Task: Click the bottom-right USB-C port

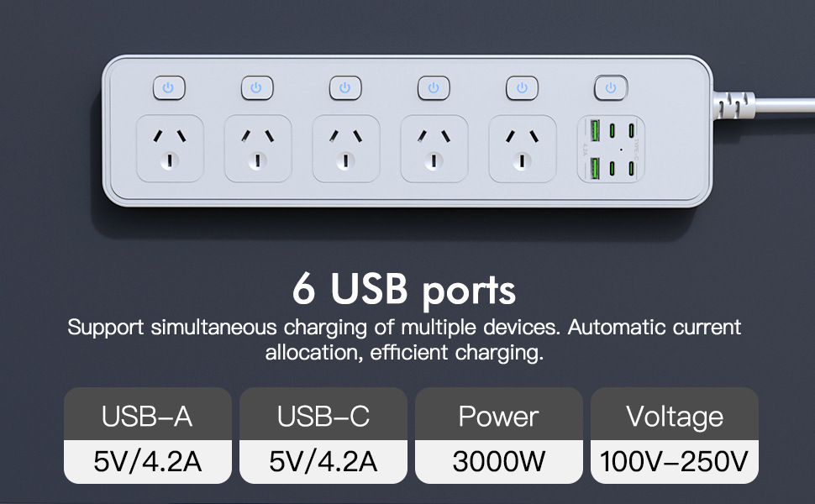Action: pyautogui.click(x=631, y=169)
